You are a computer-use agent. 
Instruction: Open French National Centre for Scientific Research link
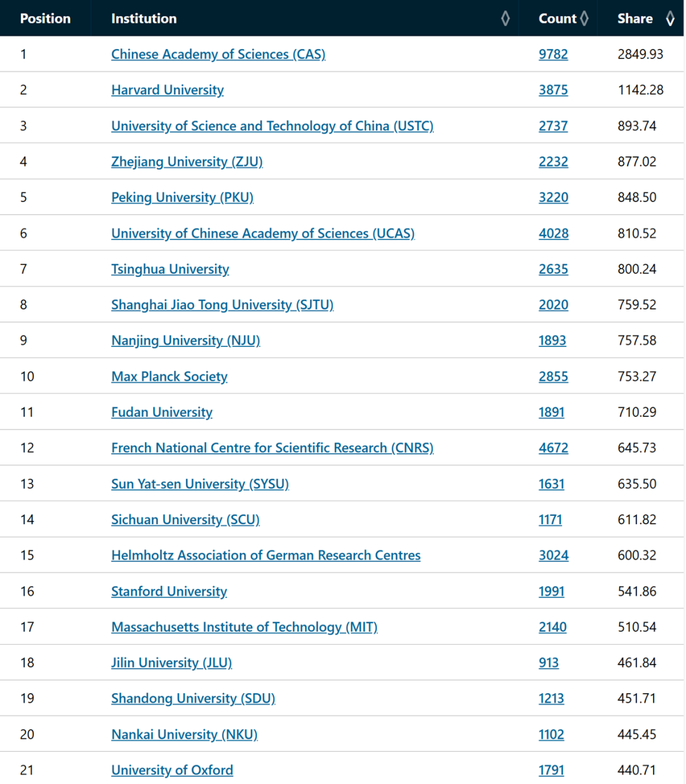coord(272,448)
